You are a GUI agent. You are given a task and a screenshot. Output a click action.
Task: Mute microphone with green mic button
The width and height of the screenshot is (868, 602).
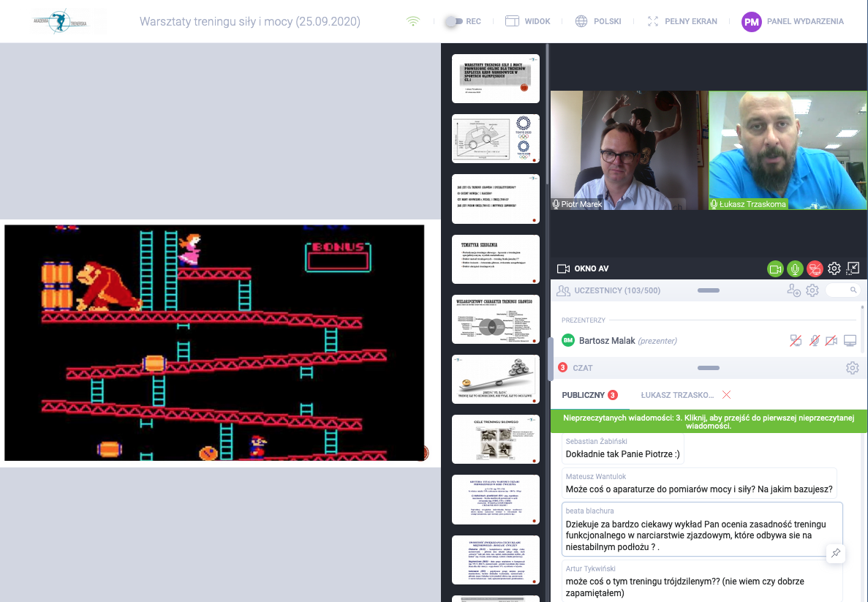(795, 268)
